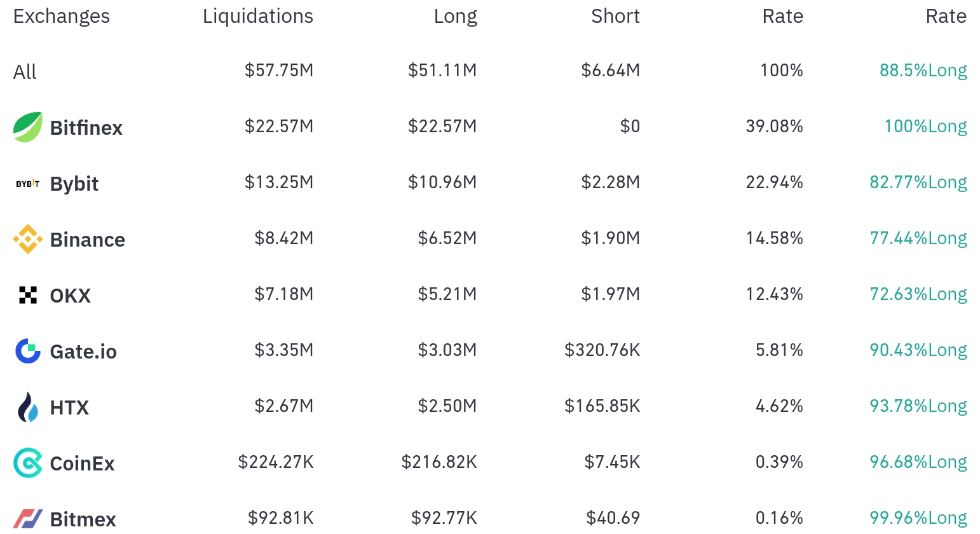Click the $57.75M total liquidations value
Image resolution: width=980 pixels, height=534 pixels.
[279, 70]
